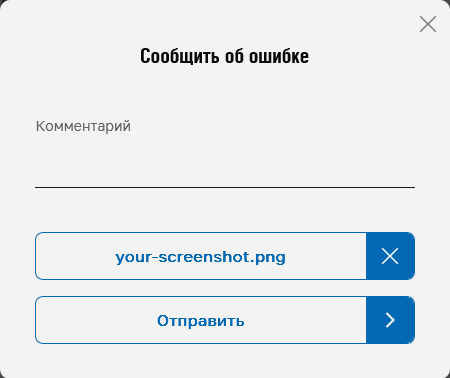Click the right-pointing arrow on the send button
The image size is (450, 378).
click(x=390, y=320)
